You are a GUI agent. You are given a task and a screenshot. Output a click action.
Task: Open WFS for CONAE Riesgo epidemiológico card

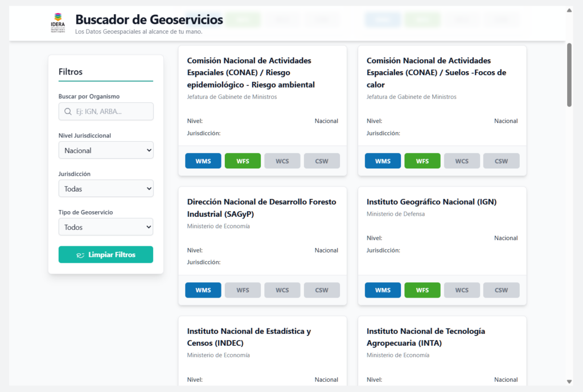243,161
